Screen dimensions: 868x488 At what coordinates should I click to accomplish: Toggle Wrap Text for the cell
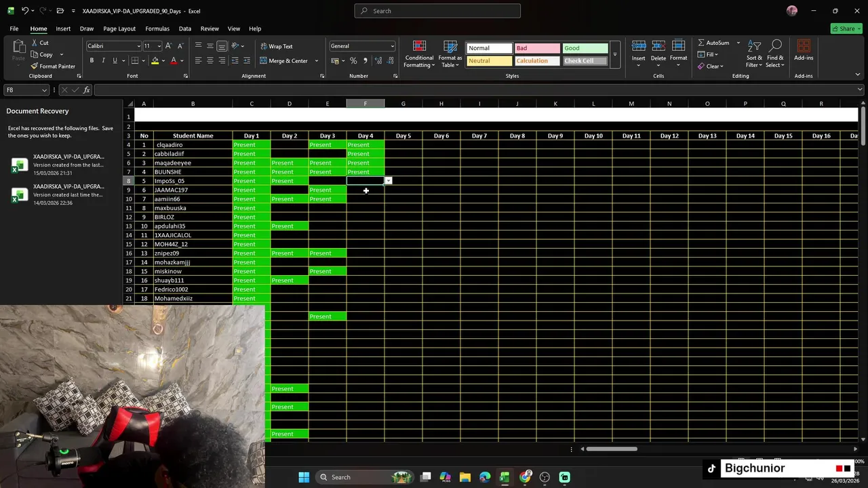click(277, 46)
